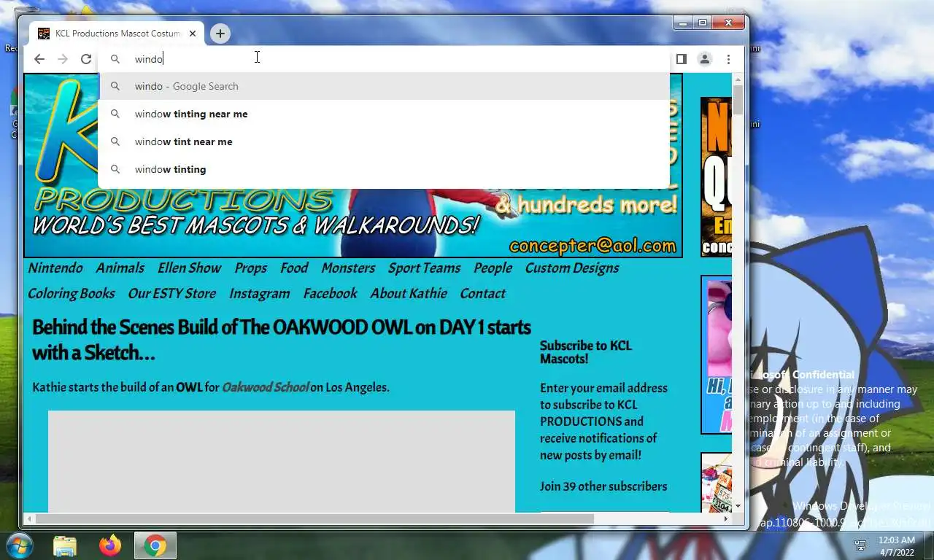Maximize the Chrome window
934x560 pixels.
703,23
